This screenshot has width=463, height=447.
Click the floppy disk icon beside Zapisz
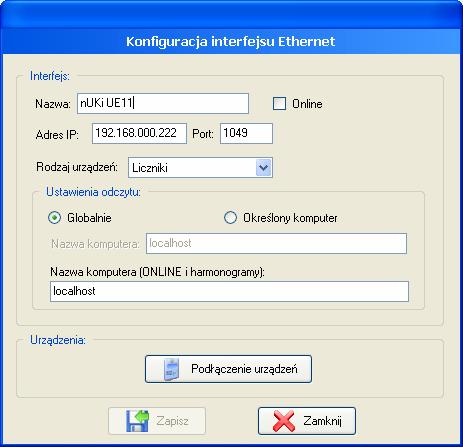pyautogui.click(x=137, y=421)
